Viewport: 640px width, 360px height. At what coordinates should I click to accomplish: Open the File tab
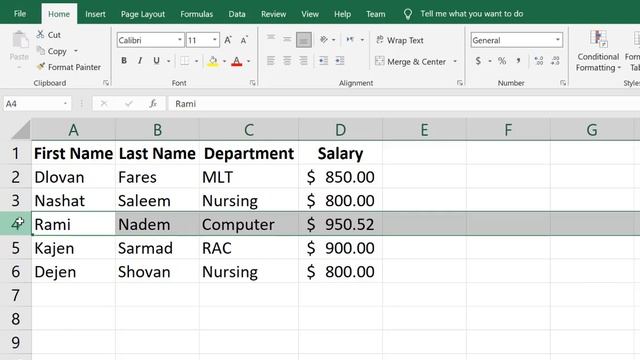click(x=20, y=13)
